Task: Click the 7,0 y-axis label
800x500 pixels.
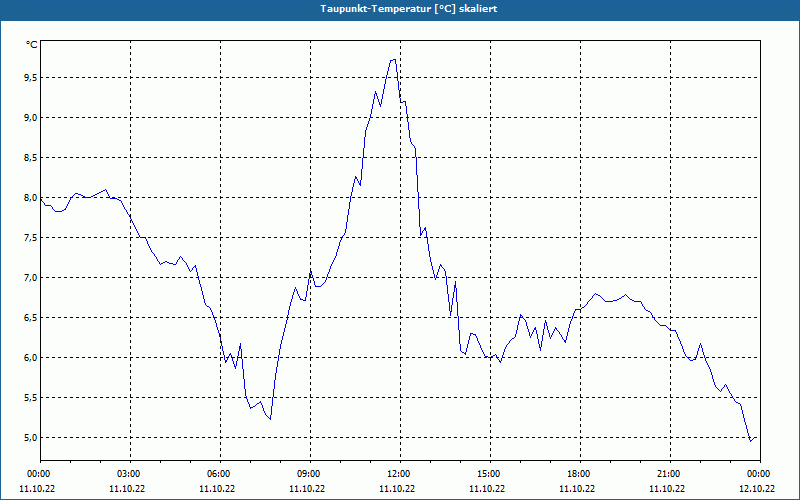Action: pyautogui.click(x=31, y=278)
